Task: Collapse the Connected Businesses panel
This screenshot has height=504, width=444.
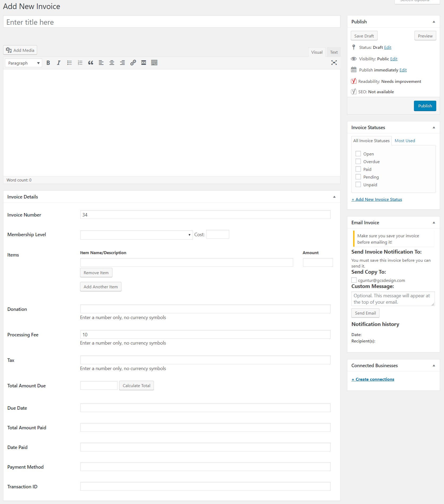Action: click(x=434, y=366)
